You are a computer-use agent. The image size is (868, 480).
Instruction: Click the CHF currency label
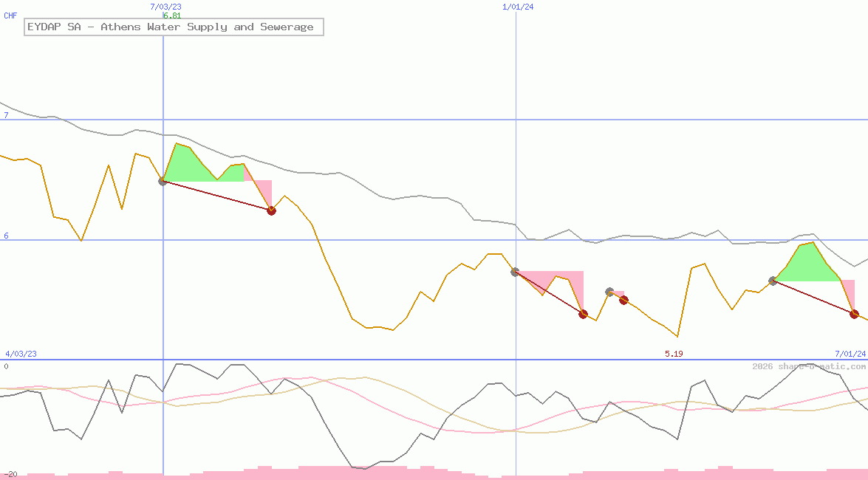pos(10,16)
